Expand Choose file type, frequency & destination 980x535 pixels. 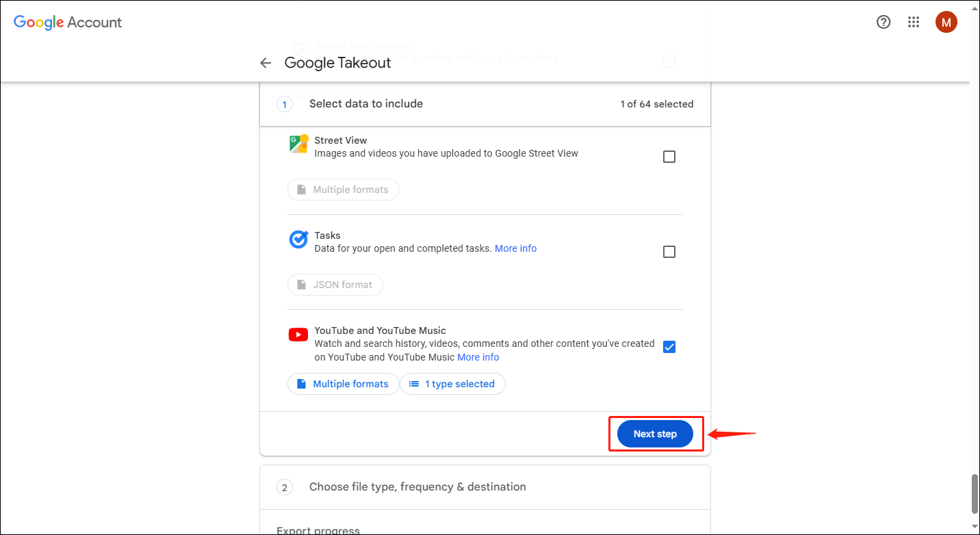click(485, 487)
